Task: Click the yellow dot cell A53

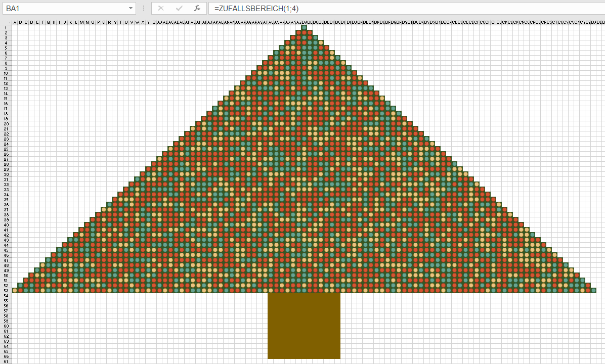Action: tap(15, 291)
